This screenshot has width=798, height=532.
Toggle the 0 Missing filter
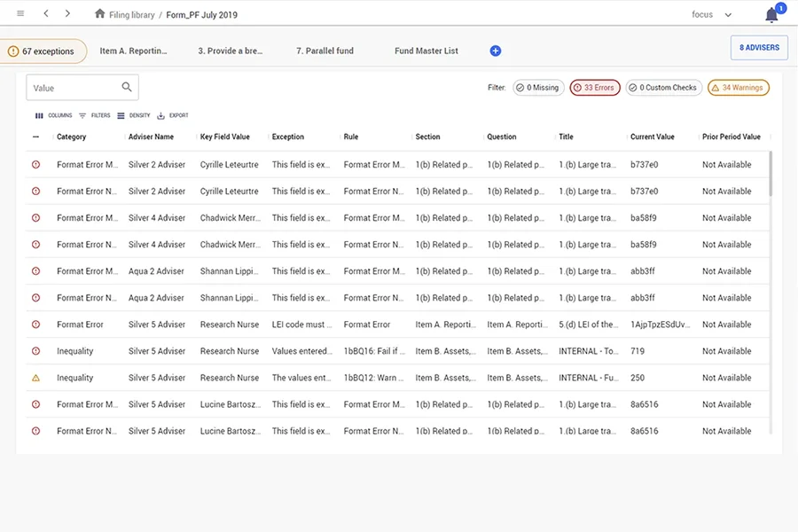tap(538, 88)
